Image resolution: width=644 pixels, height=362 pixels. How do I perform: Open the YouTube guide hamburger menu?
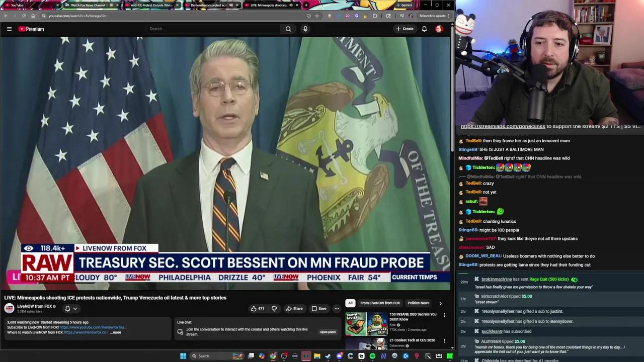tap(9, 29)
